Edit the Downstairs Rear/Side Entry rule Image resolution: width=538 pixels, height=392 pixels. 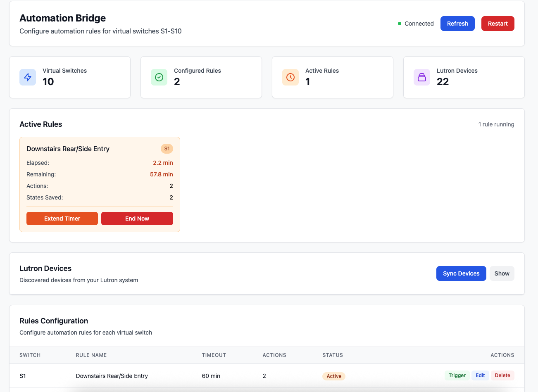pyautogui.click(x=480, y=375)
